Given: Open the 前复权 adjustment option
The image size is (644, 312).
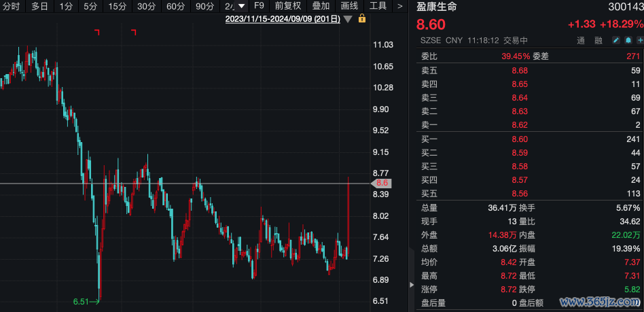Looking at the screenshot, I should coord(288,6).
